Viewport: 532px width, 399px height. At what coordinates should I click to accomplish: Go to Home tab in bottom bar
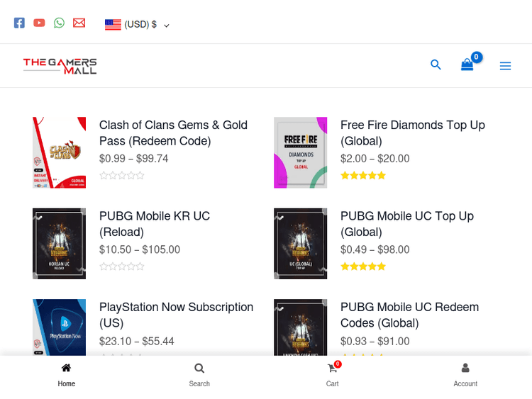point(66,375)
